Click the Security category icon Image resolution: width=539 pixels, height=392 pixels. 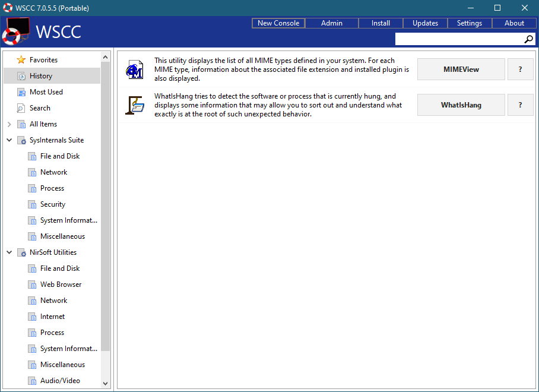[32, 204]
